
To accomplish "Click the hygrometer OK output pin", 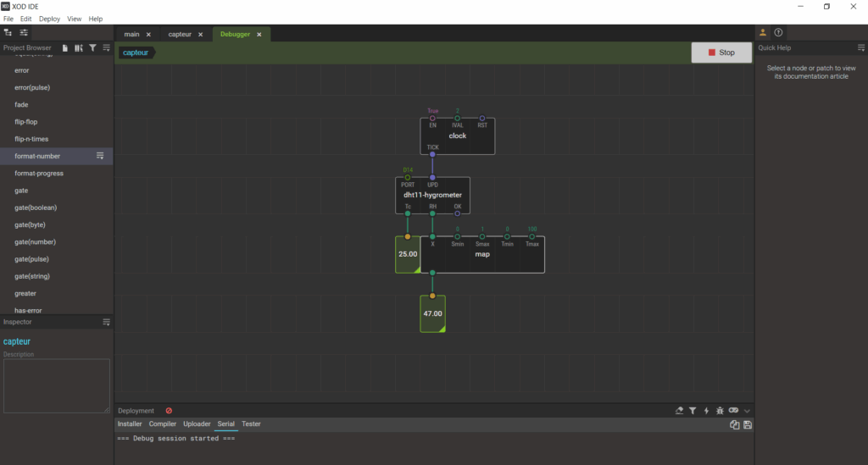I will click(457, 213).
